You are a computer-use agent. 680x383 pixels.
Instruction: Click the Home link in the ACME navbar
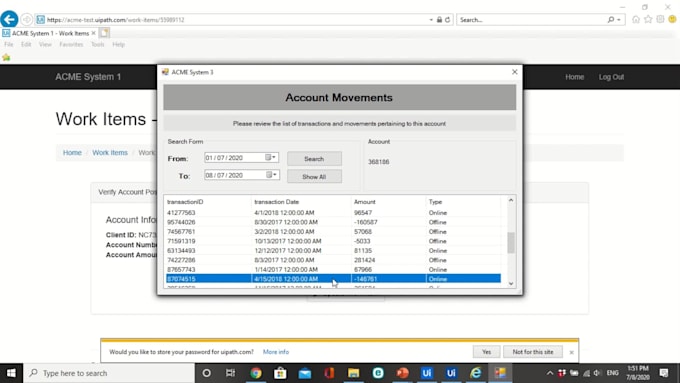tap(575, 77)
